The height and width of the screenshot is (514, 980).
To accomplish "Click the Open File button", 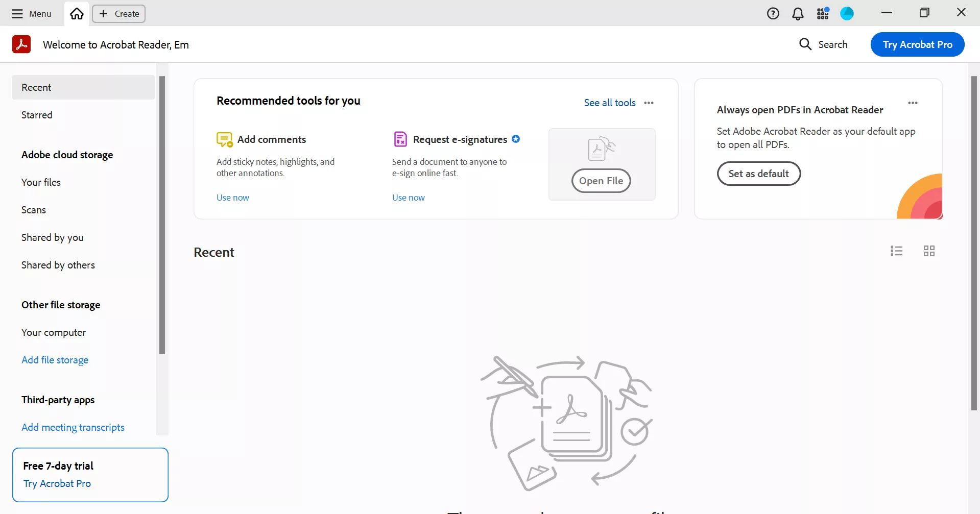I will (x=601, y=181).
